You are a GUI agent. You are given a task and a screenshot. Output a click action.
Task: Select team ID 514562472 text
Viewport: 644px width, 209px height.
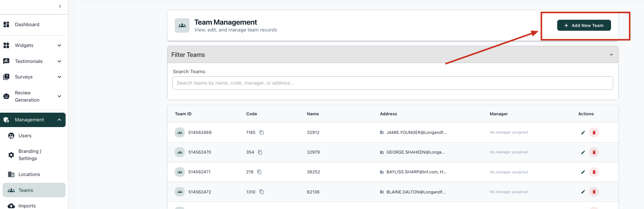point(200,192)
